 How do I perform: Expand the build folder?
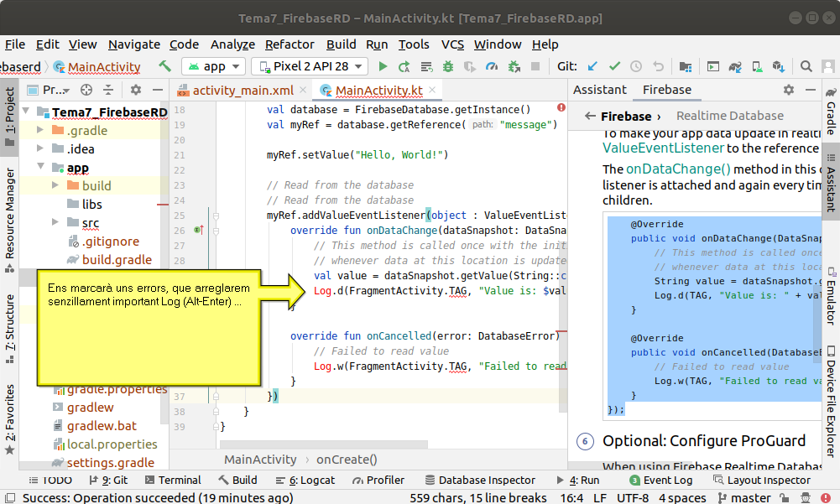55,184
